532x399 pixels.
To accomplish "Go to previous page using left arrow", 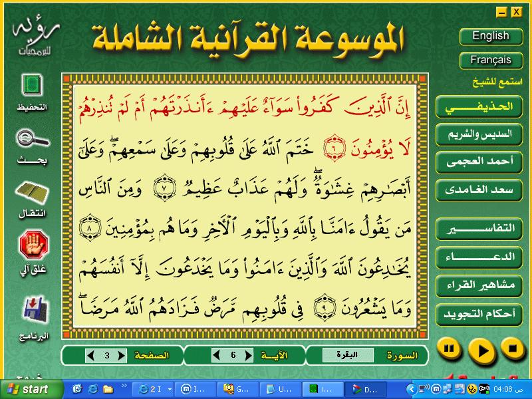I will point(90,356).
